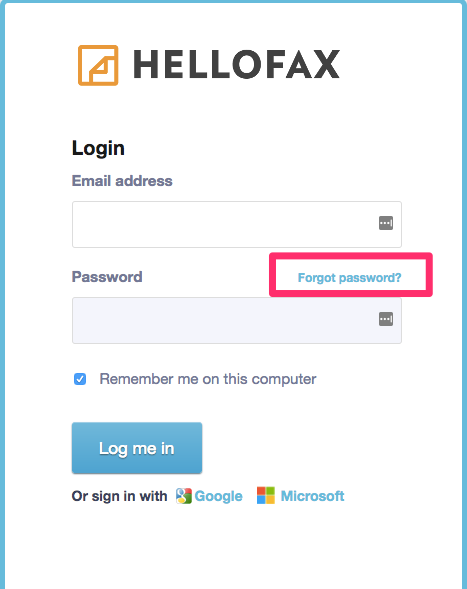Open password manager icon in email field

click(386, 223)
